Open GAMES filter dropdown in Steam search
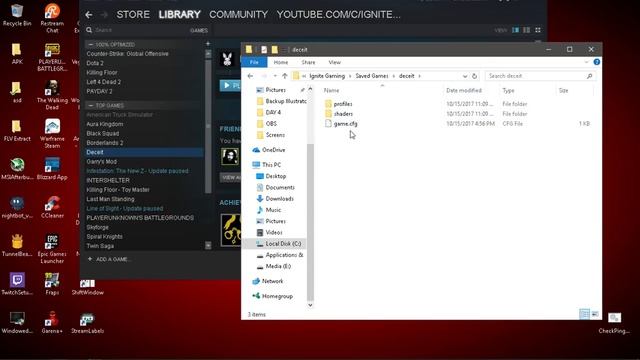 (199, 31)
